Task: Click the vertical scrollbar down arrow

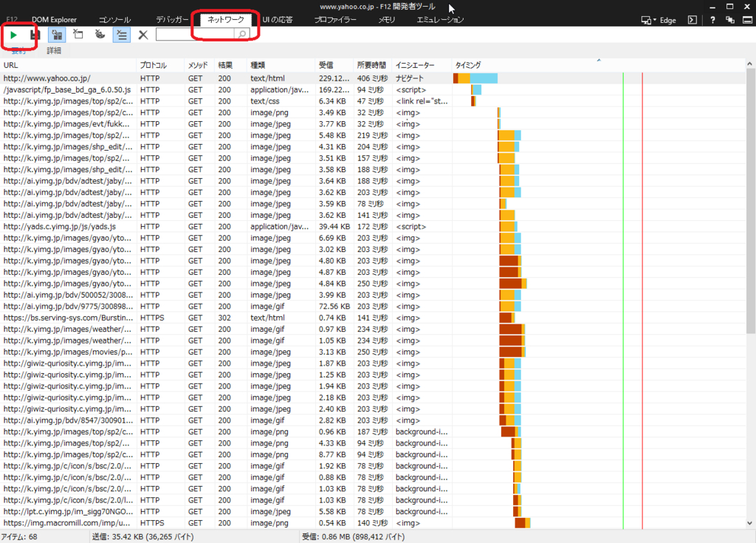Action: 750,523
